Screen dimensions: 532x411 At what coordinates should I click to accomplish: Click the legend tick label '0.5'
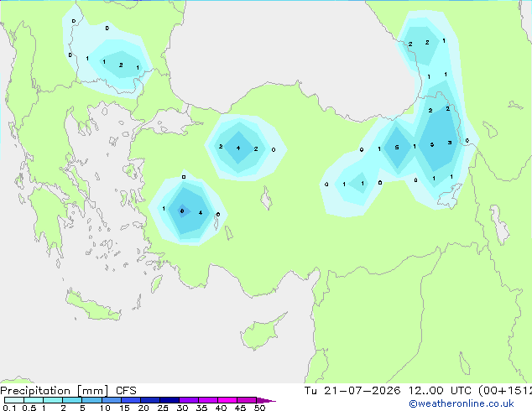29,408
